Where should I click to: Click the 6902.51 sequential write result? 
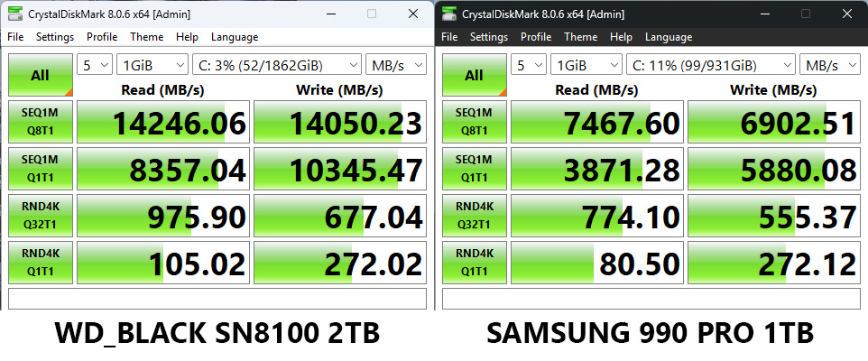(774, 123)
